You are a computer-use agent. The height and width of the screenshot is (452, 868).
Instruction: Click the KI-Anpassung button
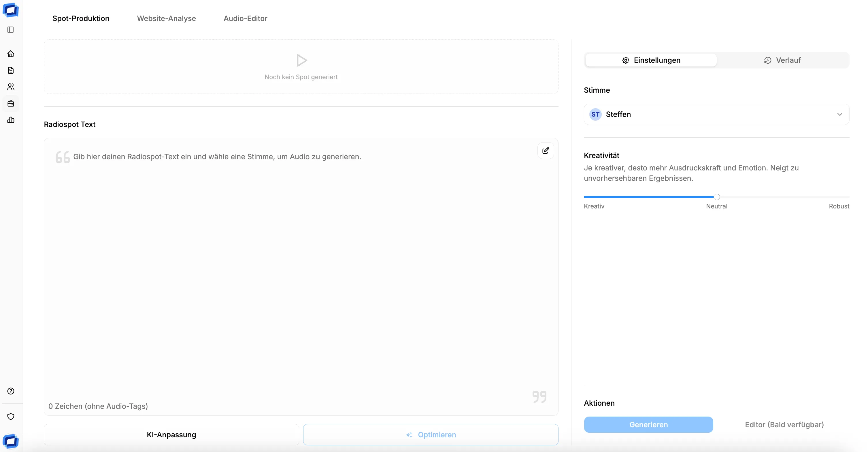click(171, 435)
